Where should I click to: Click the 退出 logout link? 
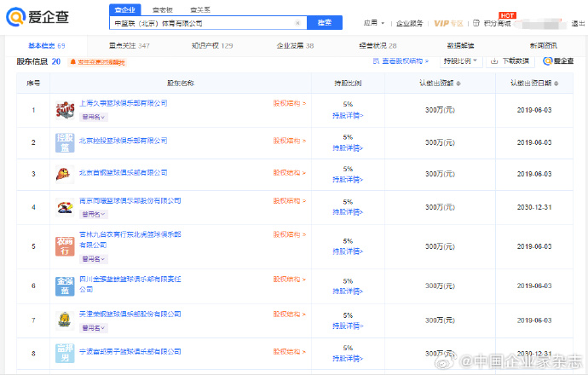click(578, 23)
